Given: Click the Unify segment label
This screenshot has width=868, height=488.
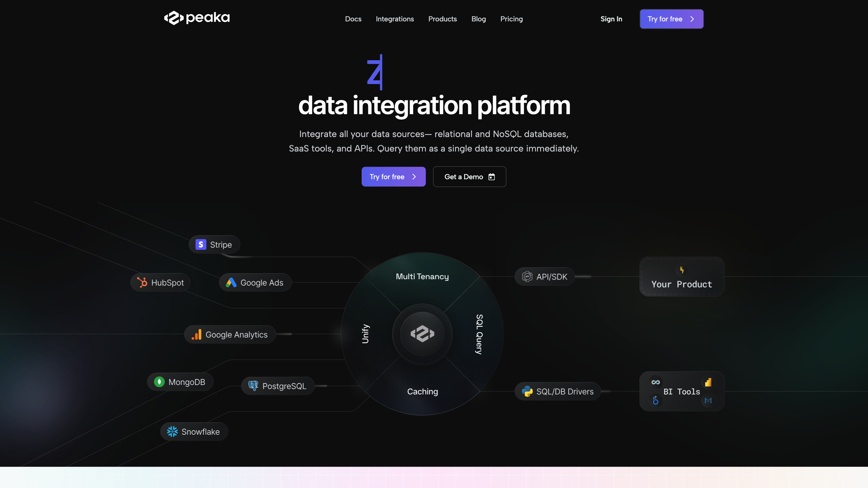Looking at the screenshot, I should tap(365, 334).
